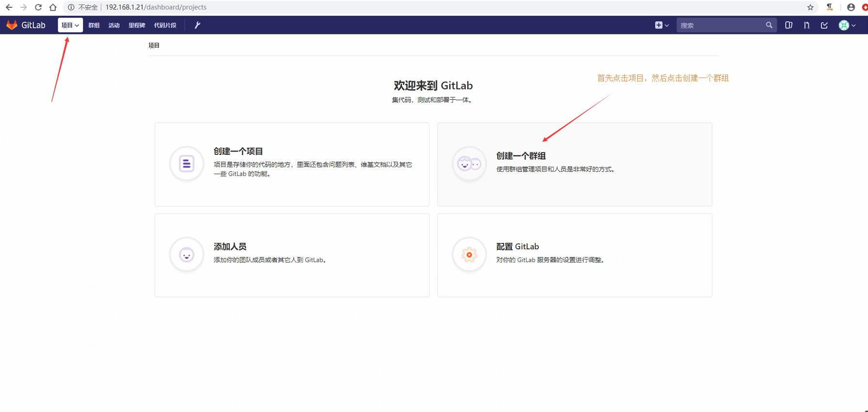Click the 欢迎来到 GitLab heading

433,86
